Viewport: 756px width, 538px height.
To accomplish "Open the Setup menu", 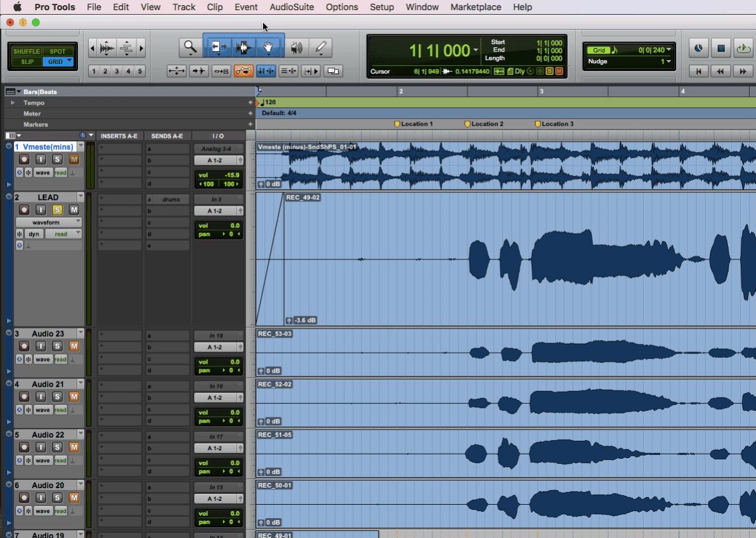I will point(382,7).
